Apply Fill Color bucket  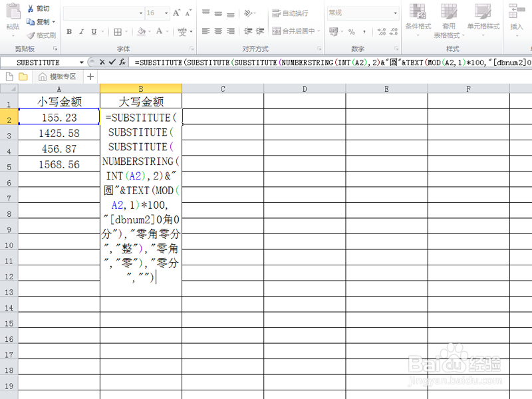click(142, 31)
